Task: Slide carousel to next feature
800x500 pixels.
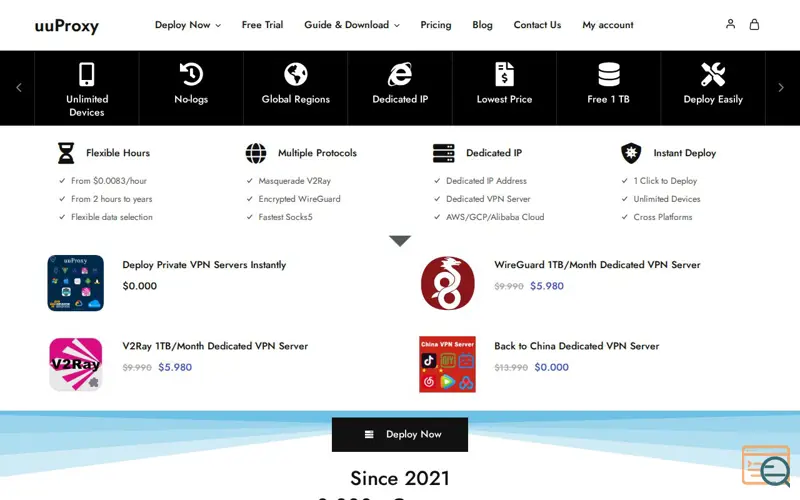Action: coord(781,87)
